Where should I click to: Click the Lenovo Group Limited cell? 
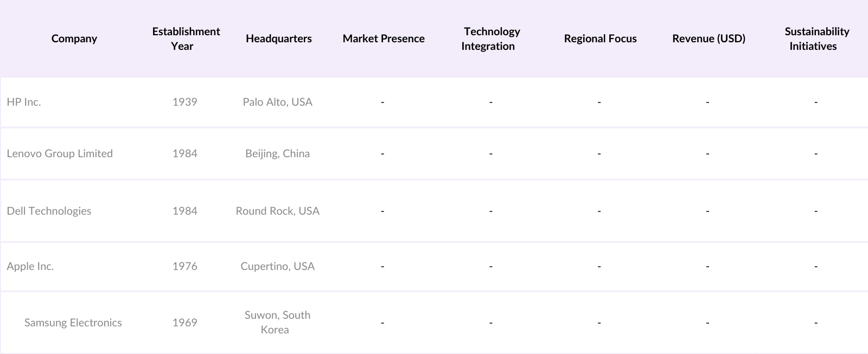tap(60, 153)
